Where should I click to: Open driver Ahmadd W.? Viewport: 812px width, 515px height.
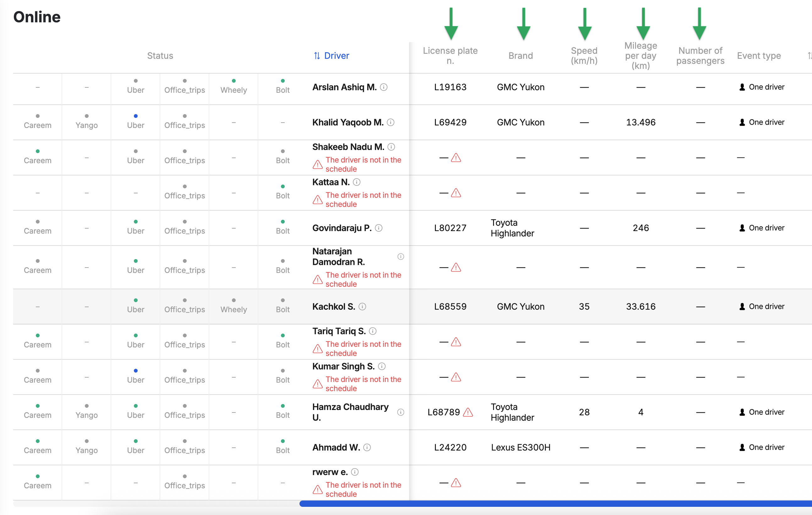click(x=336, y=447)
